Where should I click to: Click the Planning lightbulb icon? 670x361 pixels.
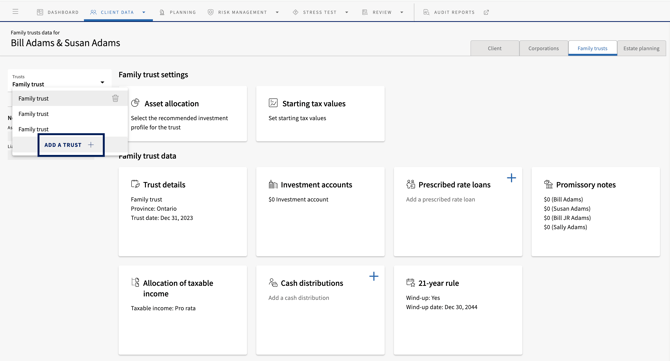point(162,12)
